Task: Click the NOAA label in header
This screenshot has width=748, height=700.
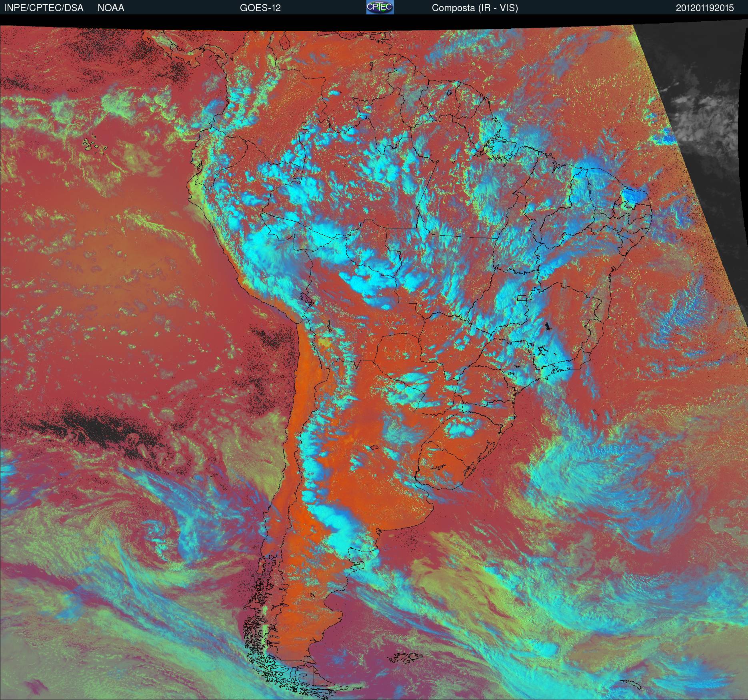Action: click(111, 8)
